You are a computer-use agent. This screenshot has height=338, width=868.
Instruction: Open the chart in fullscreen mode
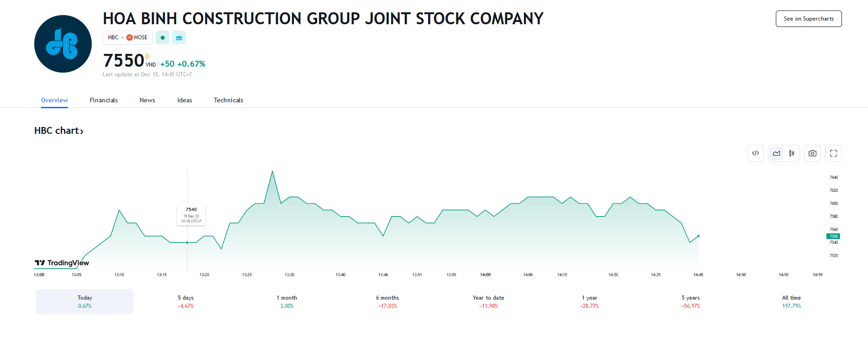click(x=833, y=153)
